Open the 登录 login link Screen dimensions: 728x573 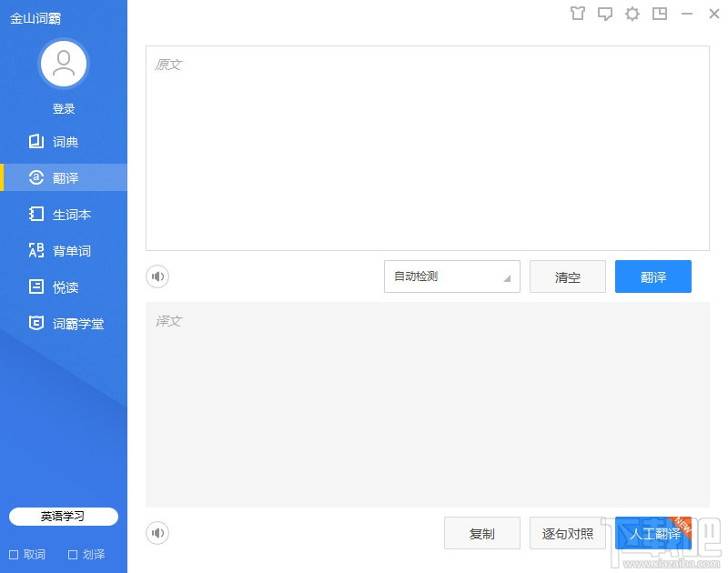64,108
